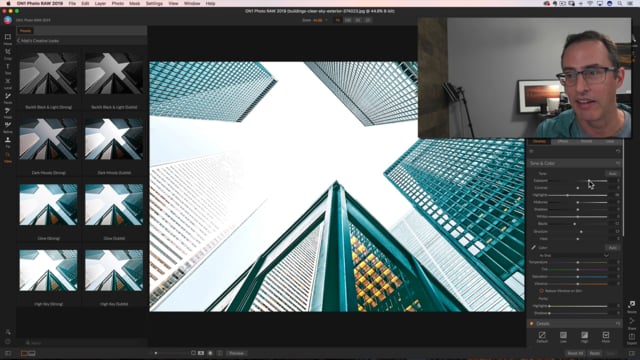Open the Share icon

tap(631, 322)
